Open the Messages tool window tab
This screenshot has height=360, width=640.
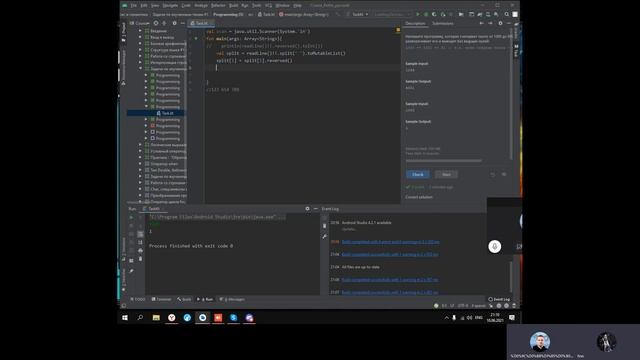pos(232,299)
